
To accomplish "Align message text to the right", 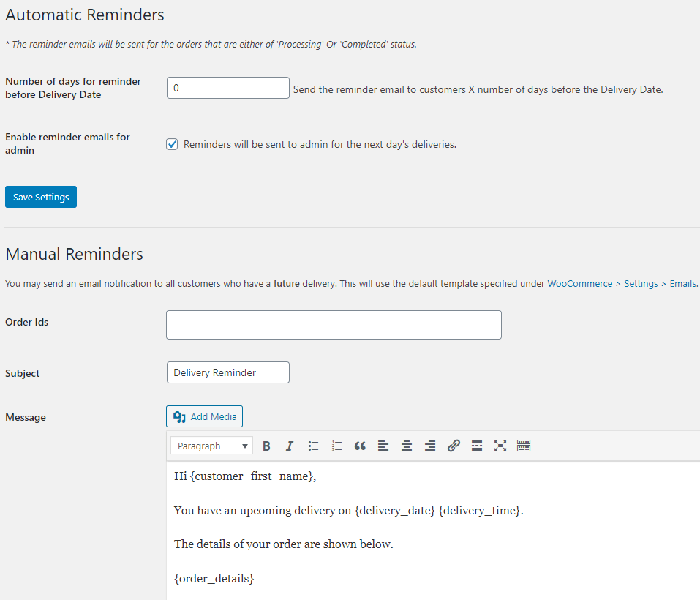I will (x=430, y=446).
